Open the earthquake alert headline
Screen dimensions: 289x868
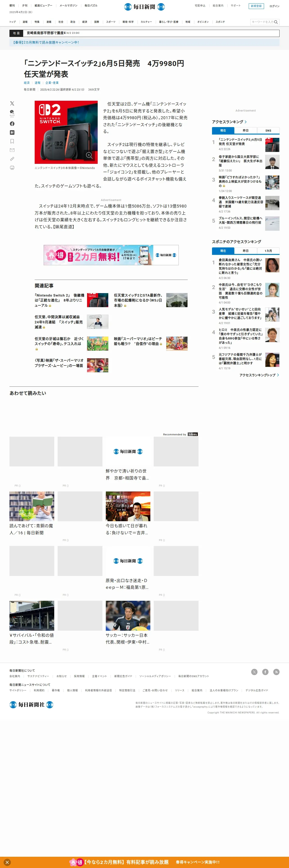[53, 33]
